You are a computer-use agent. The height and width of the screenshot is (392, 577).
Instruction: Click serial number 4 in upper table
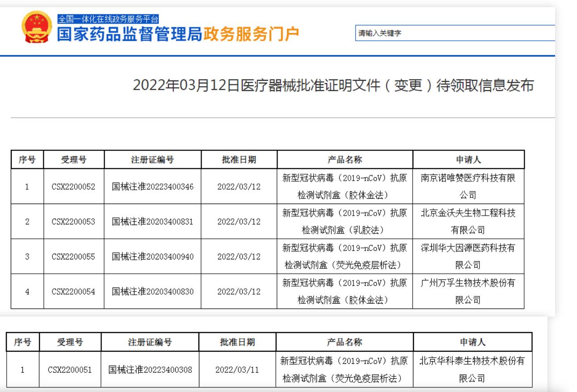coord(27,292)
